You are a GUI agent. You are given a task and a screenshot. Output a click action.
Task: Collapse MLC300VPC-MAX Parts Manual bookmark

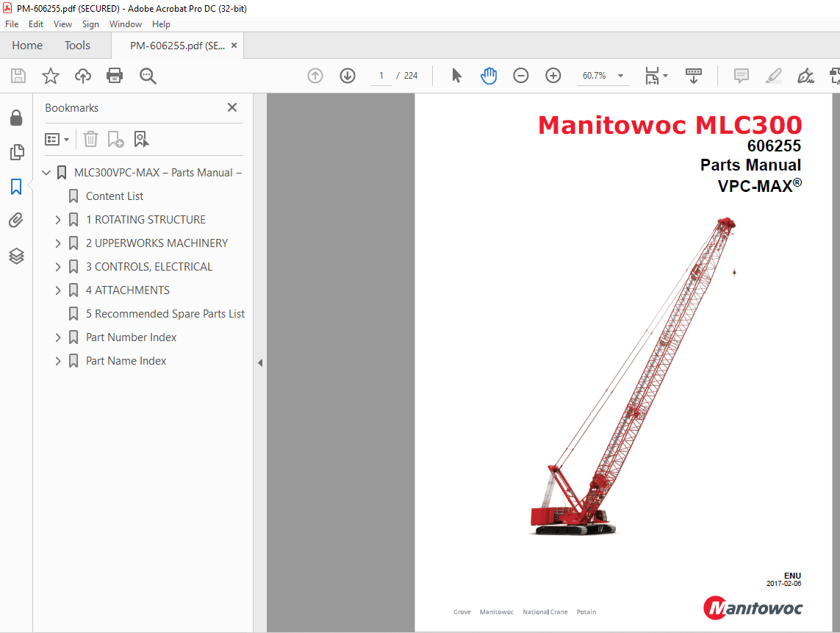coord(46,173)
